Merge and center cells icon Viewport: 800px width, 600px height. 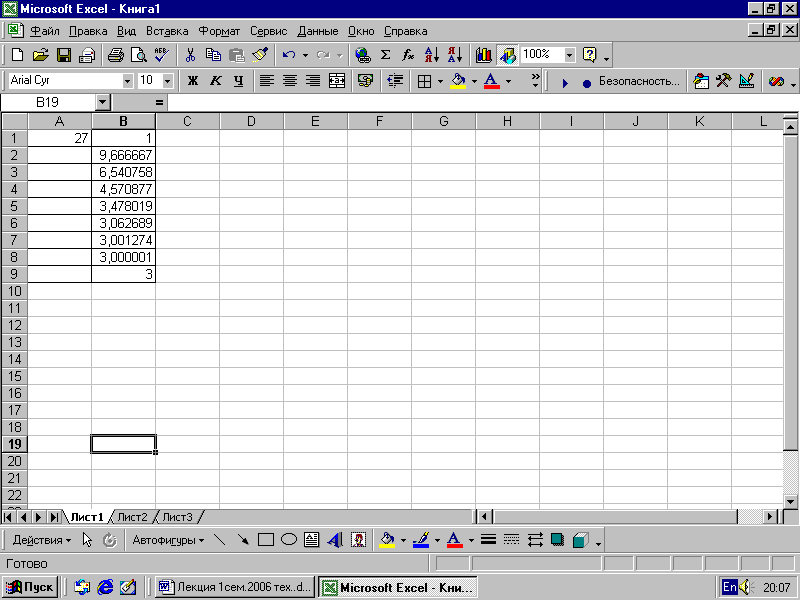tap(337, 81)
